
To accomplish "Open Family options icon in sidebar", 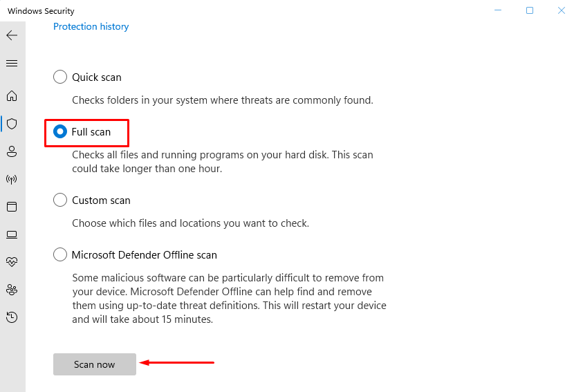I will coord(12,290).
